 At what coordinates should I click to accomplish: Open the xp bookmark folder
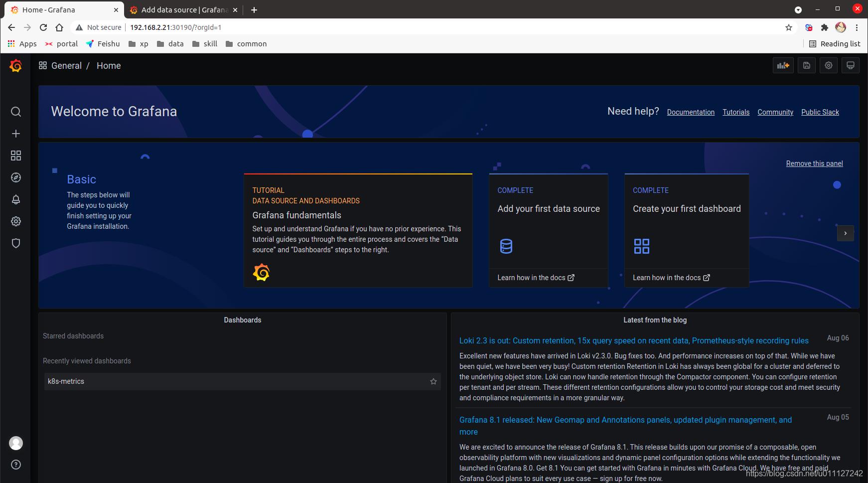[139, 44]
